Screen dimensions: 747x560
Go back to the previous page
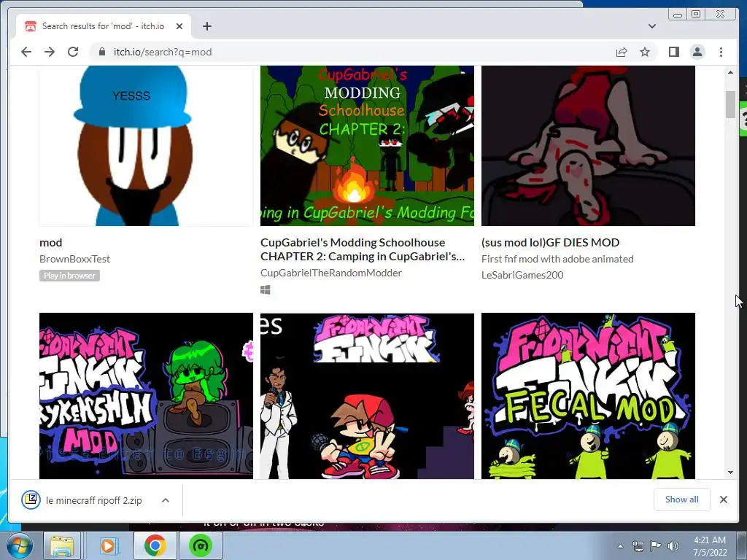coord(26,52)
